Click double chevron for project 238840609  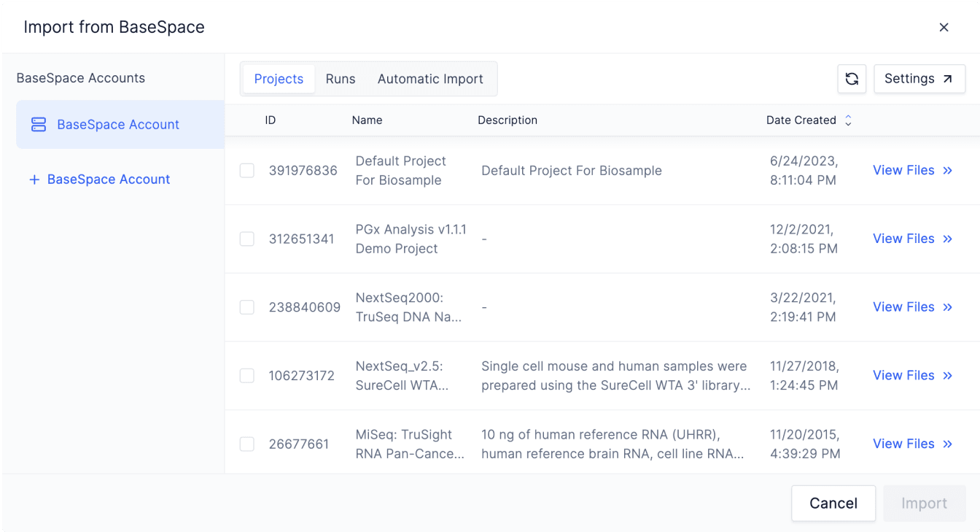pos(948,307)
